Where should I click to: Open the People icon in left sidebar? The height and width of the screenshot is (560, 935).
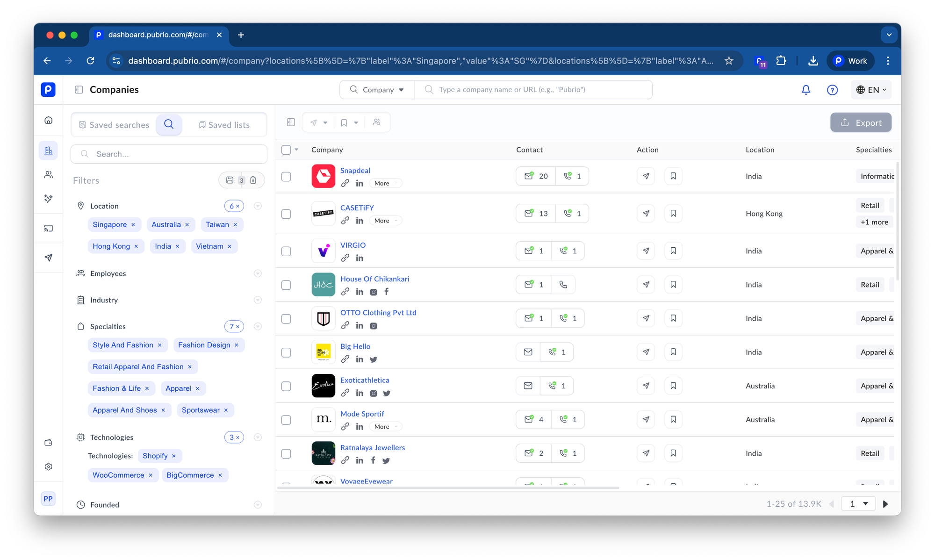coord(49,175)
